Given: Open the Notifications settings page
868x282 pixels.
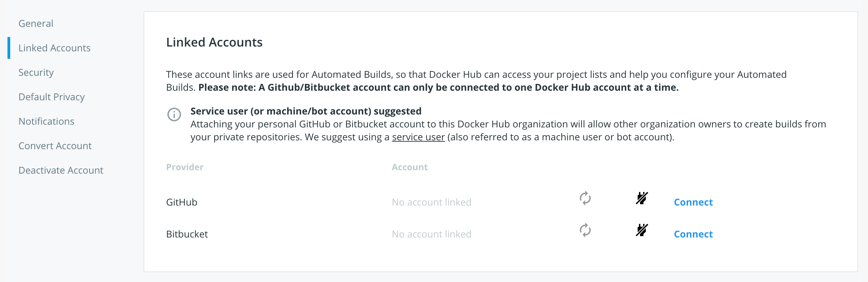Looking at the screenshot, I should tap(47, 121).
